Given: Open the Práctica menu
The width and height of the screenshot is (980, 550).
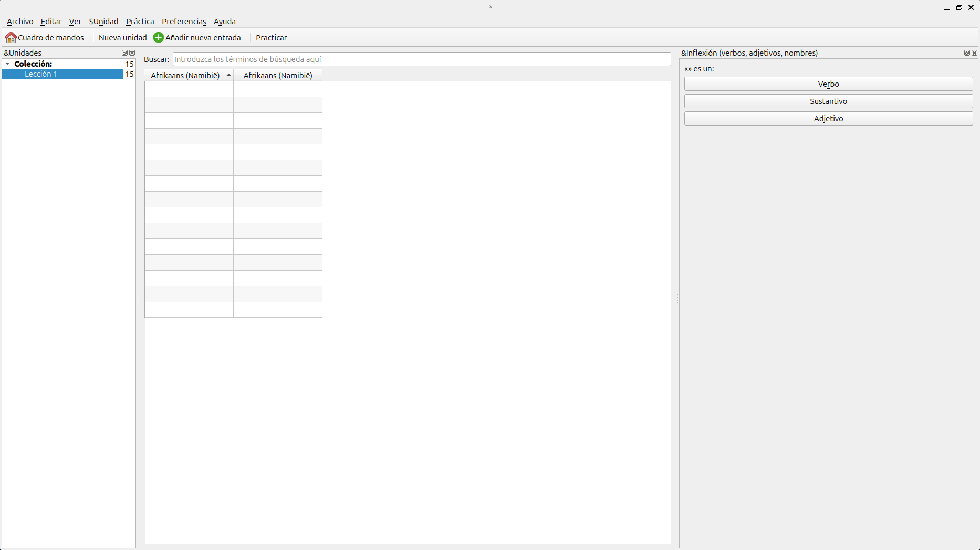Looking at the screenshot, I should [x=140, y=22].
